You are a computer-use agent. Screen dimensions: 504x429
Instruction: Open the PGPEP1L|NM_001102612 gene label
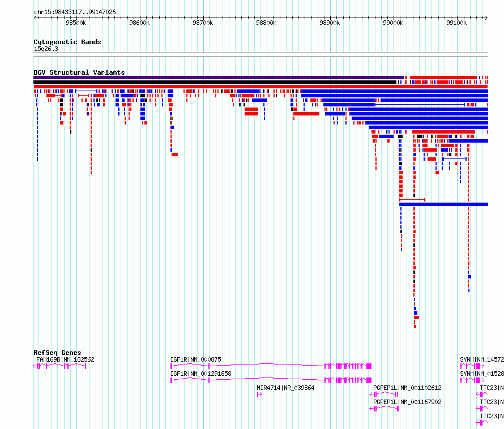coord(407,388)
